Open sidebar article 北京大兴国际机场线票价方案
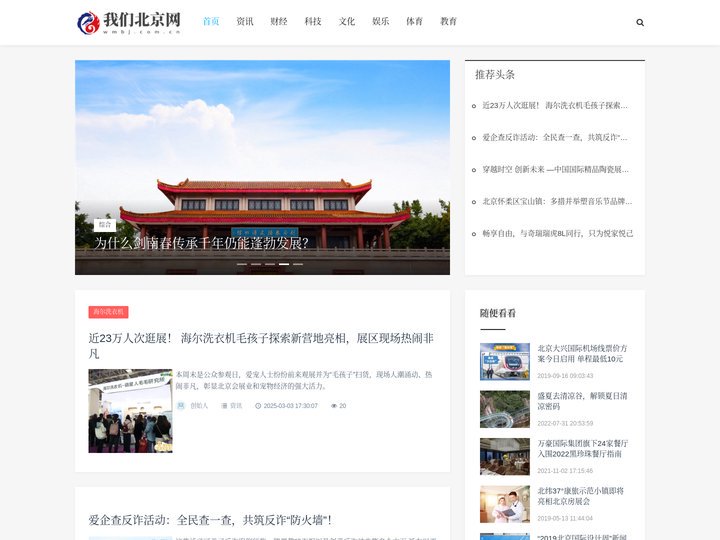The width and height of the screenshot is (720, 540). tap(582, 354)
